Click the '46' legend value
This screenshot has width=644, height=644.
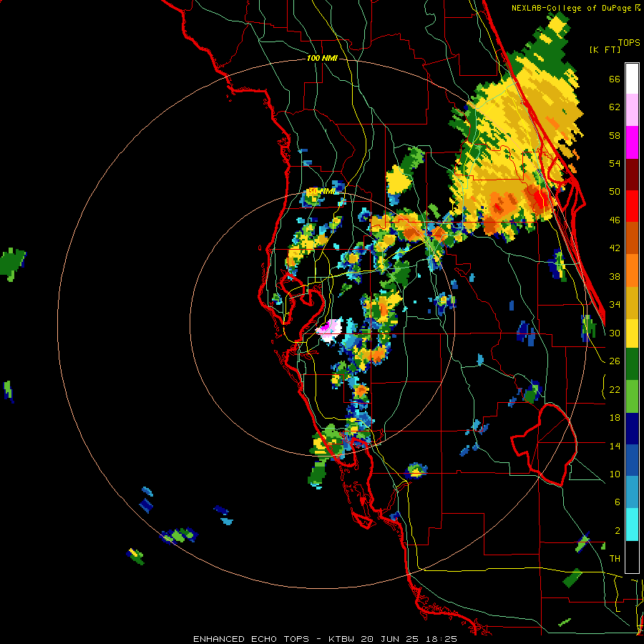615,220
